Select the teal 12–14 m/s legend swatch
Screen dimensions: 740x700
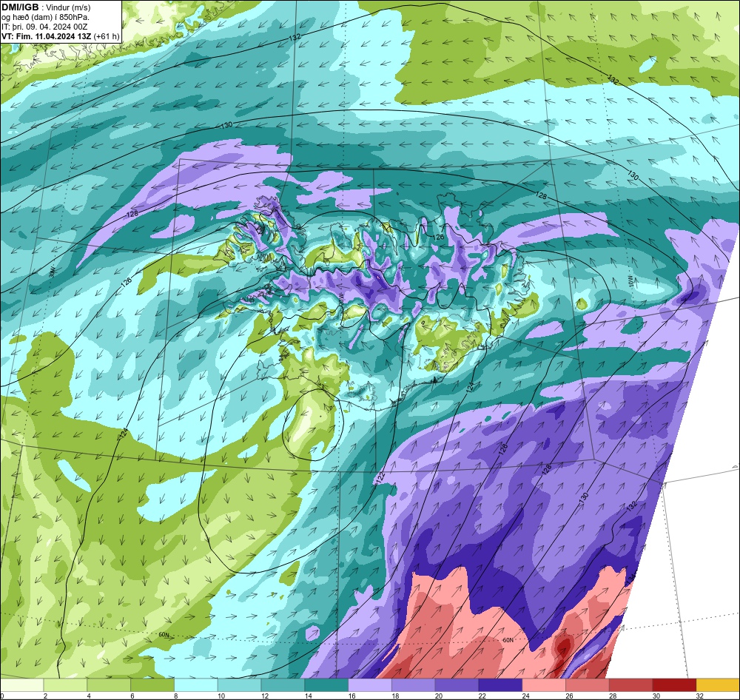click(x=283, y=684)
